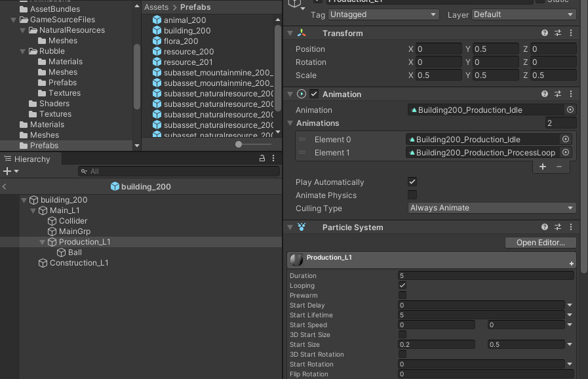Lock the Hierarchy panel

click(262, 159)
